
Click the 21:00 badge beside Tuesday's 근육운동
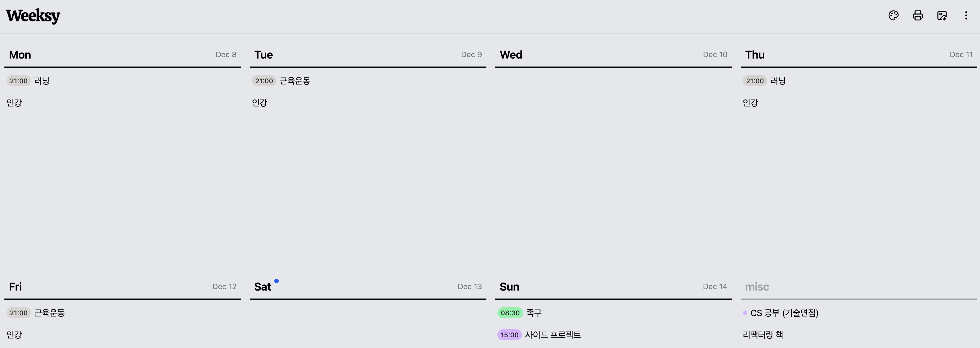point(264,81)
